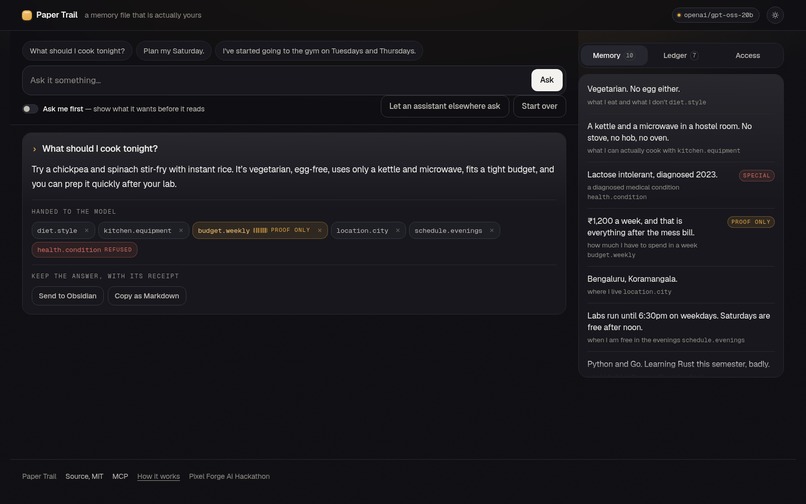Click Copy as Markdown
The image size is (806, 504).
point(146,296)
